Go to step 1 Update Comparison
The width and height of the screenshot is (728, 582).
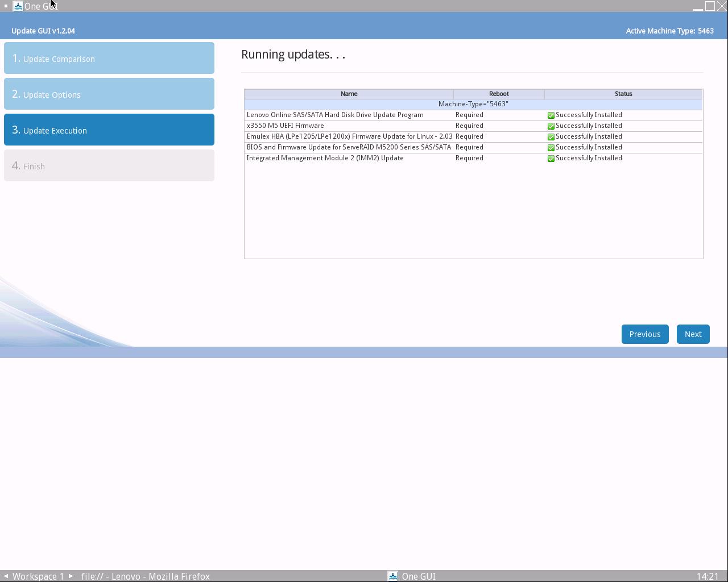click(x=109, y=58)
